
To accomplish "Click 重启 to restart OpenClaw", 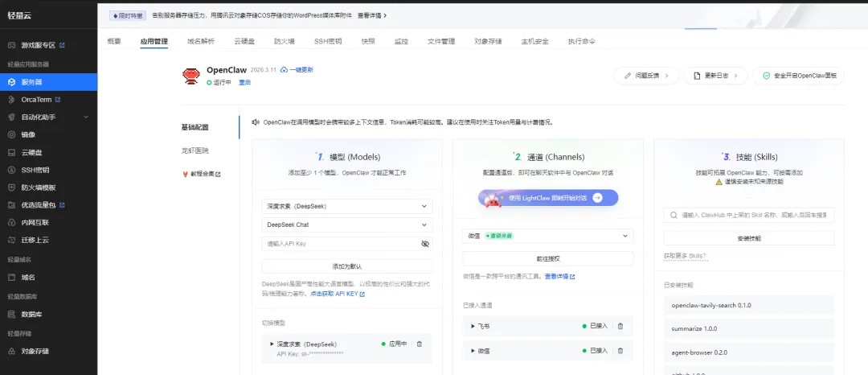I will (244, 83).
